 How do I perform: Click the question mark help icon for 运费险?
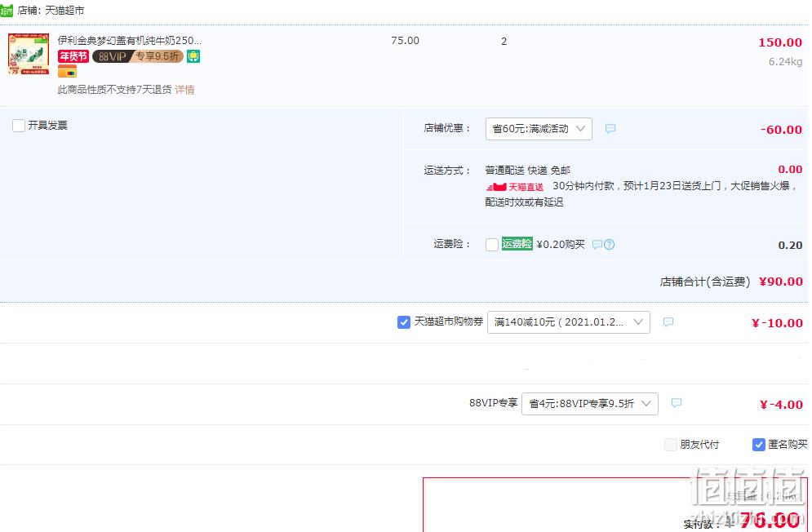610,245
